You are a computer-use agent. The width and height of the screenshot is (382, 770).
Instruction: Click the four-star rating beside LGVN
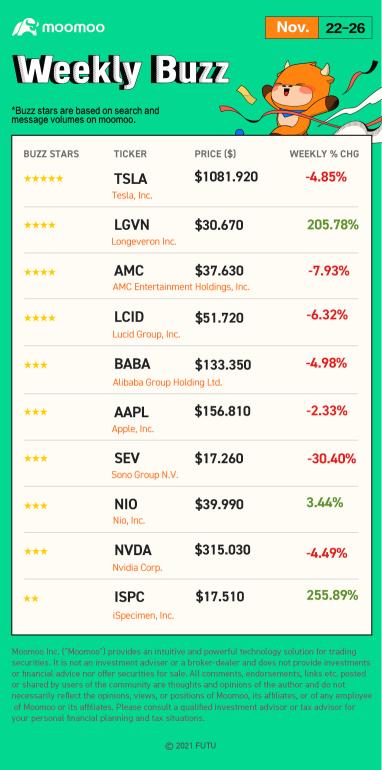pos(39,225)
